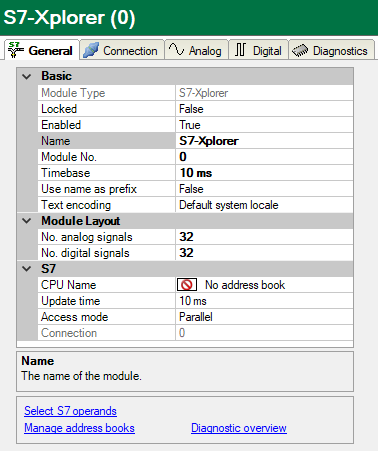This screenshot has width=378, height=451.
Task: Open the Timebase value 10 ms
Action: coord(264,173)
